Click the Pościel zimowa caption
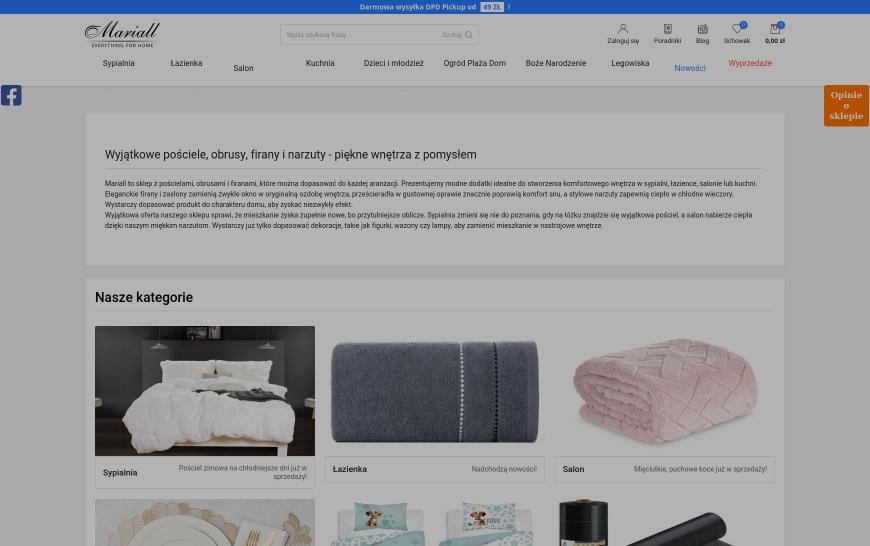The height and width of the screenshot is (546, 870). click(242, 472)
